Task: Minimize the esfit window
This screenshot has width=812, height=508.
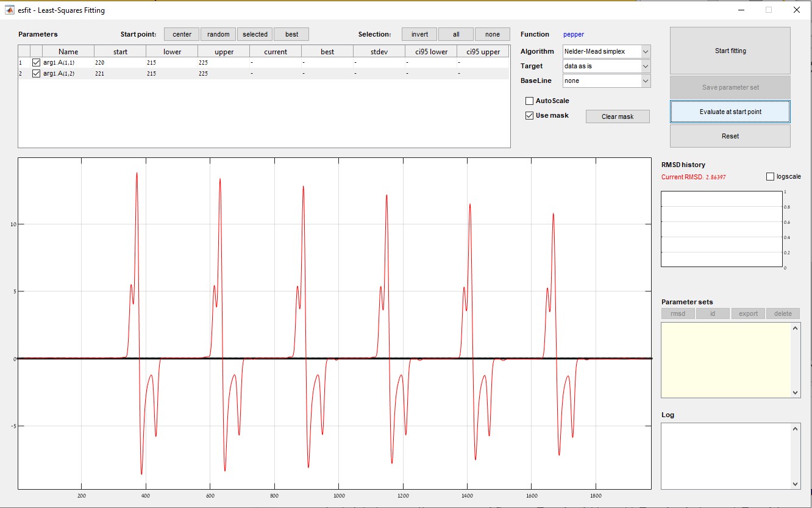Action: (x=741, y=10)
